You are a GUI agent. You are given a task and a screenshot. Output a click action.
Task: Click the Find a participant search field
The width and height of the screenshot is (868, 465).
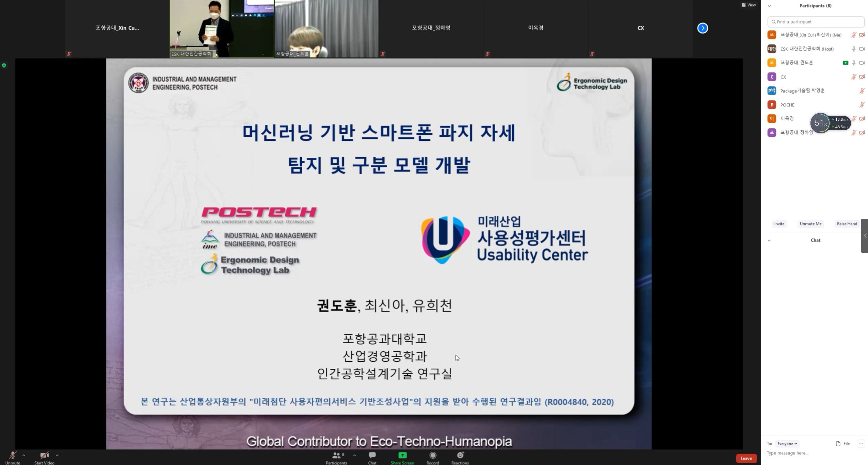click(816, 22)
